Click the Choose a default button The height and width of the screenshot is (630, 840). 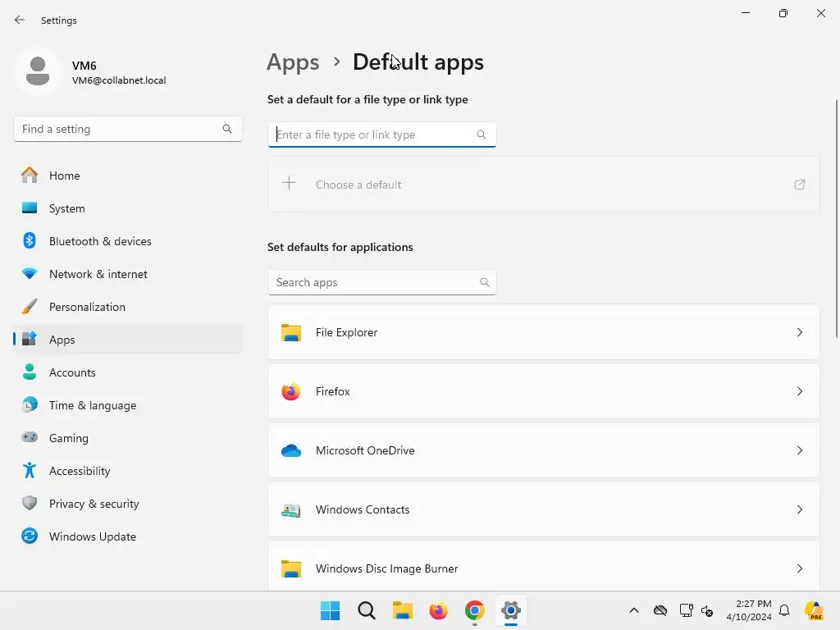tap(543, 185)
